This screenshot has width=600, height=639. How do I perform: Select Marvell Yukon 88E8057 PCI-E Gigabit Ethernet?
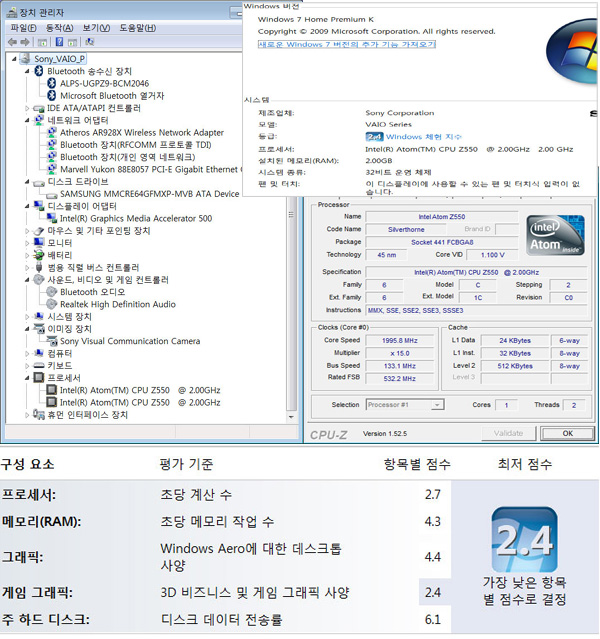point(151,169)
